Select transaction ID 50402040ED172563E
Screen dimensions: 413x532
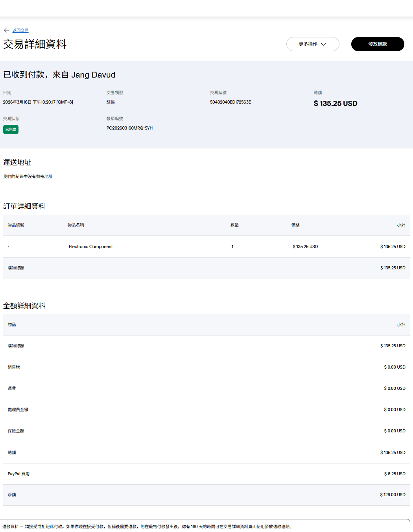point(230,102)
